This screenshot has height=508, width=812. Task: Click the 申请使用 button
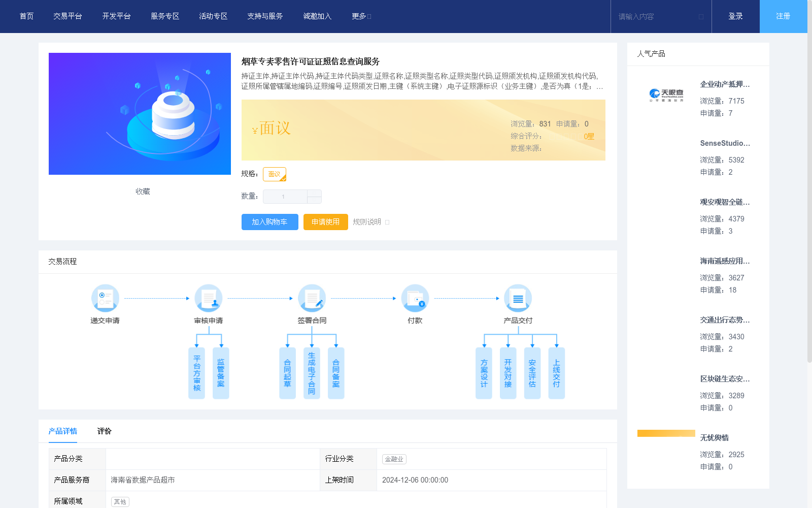pos(325,222)
